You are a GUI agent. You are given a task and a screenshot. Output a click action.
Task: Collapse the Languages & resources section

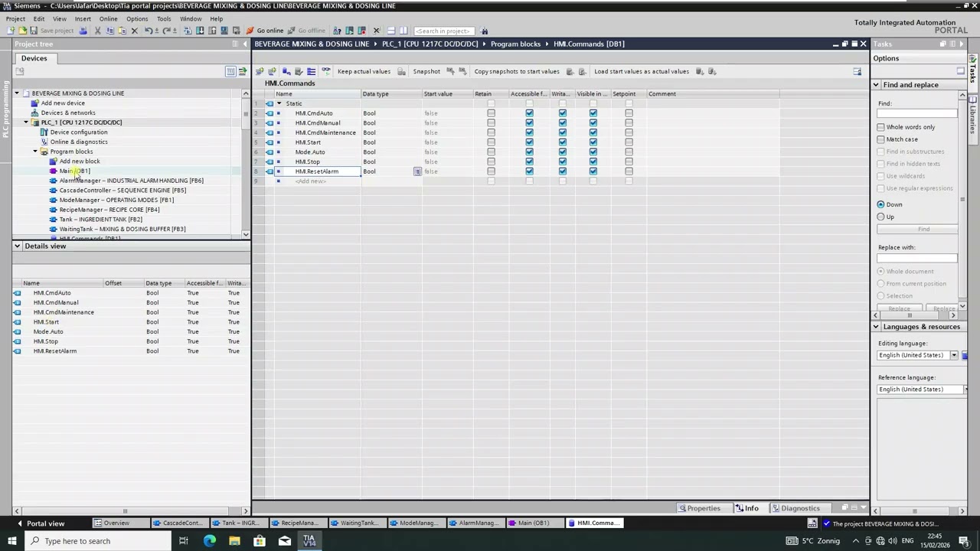876,327
